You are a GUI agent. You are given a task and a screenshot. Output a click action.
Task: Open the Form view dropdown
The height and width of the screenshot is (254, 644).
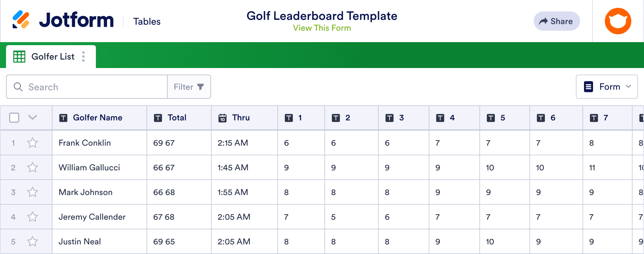tap(607, 87)
